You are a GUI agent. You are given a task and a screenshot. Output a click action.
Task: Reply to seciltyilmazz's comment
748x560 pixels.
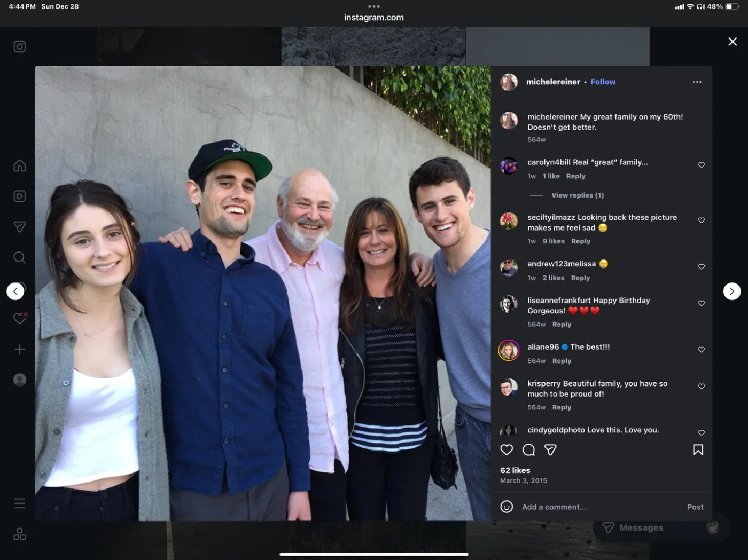(x=581, y=241)
